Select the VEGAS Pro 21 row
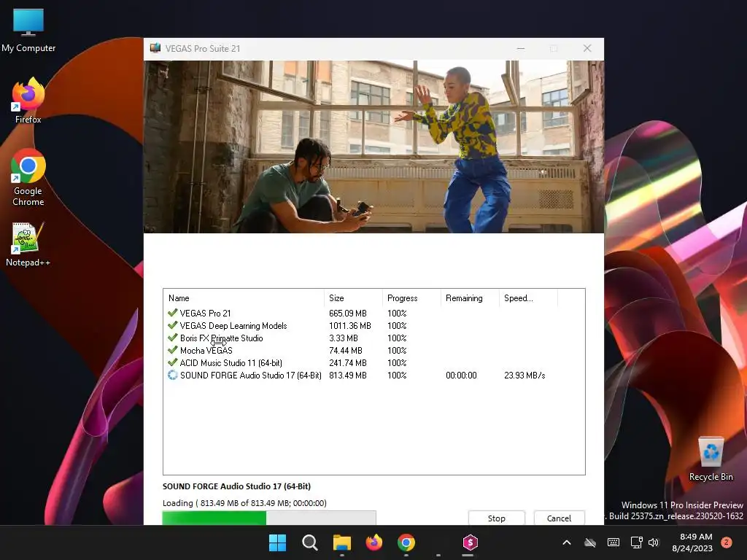 pos(374,314)
